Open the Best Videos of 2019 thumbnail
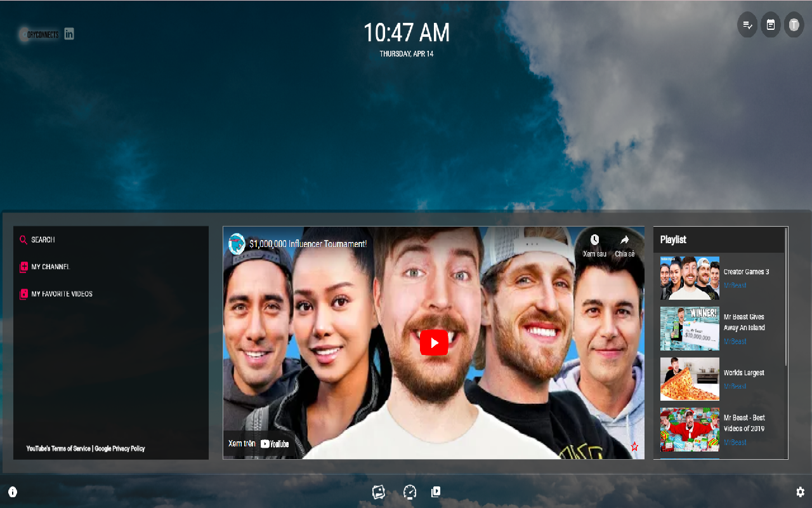This screenshot has height=508, width=812. (690, 429)
